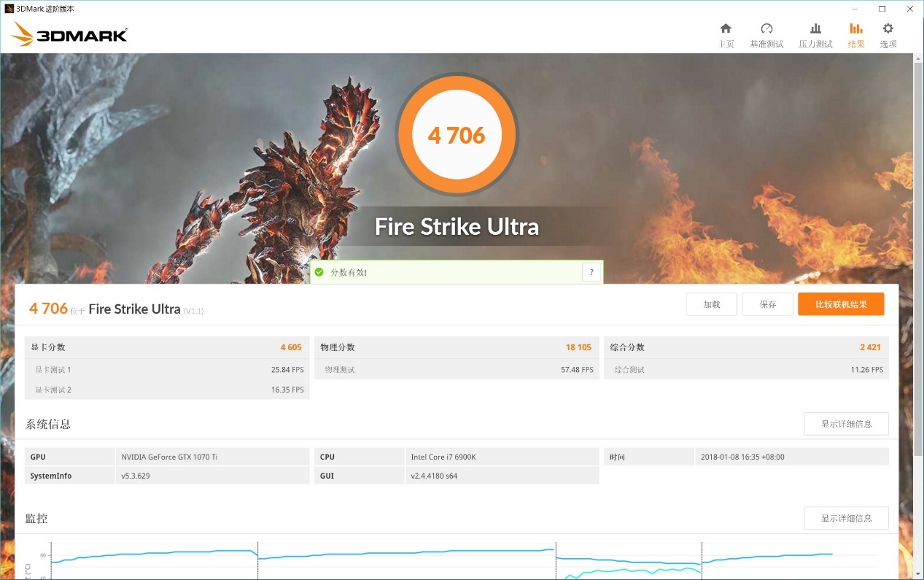Click the question mark help button

[x=591, y=272]
